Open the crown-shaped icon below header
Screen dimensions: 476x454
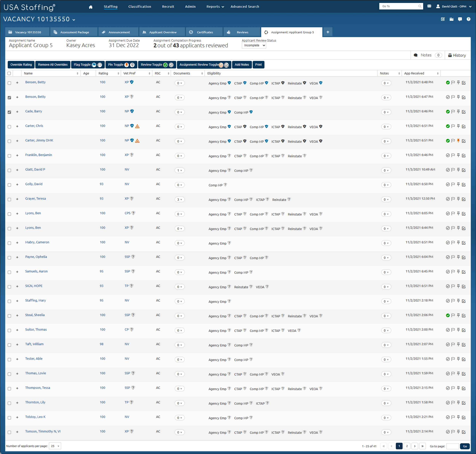click(452, 19)
